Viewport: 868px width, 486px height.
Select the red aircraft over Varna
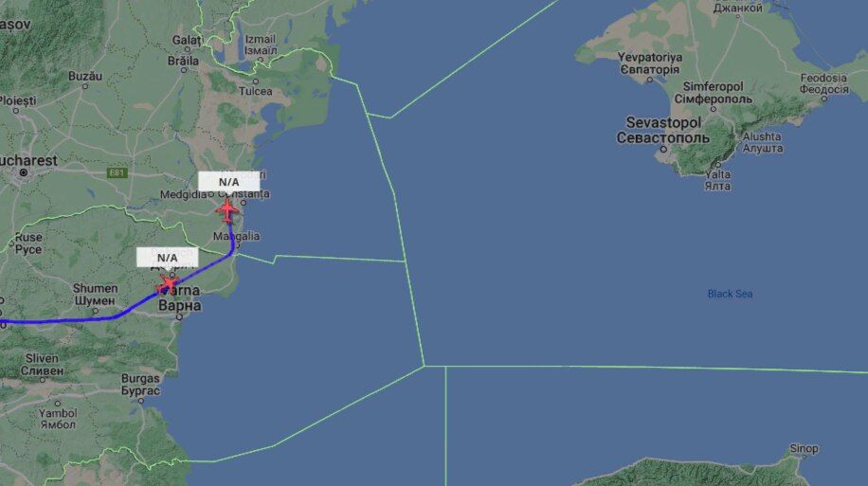pyautogui.click(x=167, y=284)
